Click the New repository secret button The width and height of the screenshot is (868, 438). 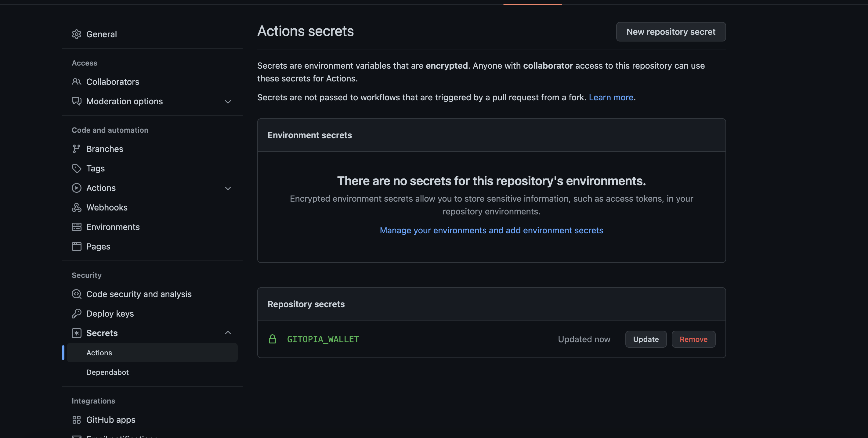pos(671,32)
